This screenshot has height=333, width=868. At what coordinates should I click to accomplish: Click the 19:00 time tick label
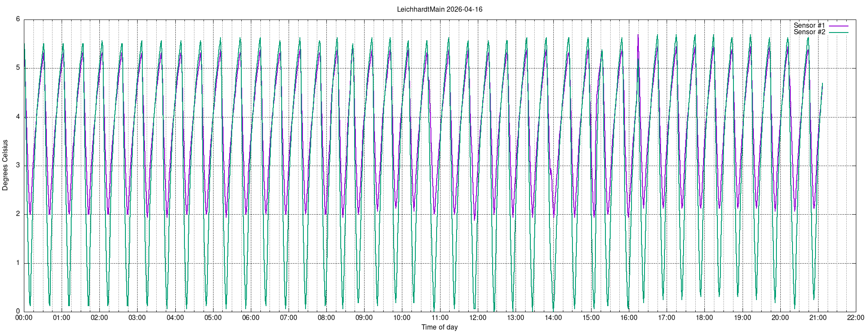click(743, 317)
